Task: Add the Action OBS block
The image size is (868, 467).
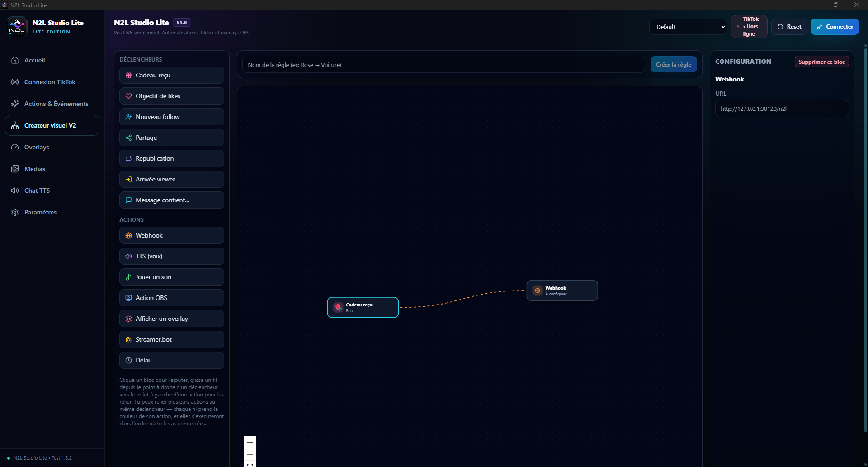Action: pos(172,298)
